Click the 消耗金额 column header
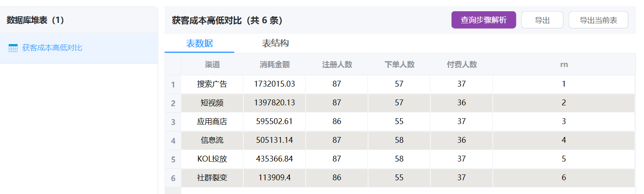644x194 pixels. (274, 65)
